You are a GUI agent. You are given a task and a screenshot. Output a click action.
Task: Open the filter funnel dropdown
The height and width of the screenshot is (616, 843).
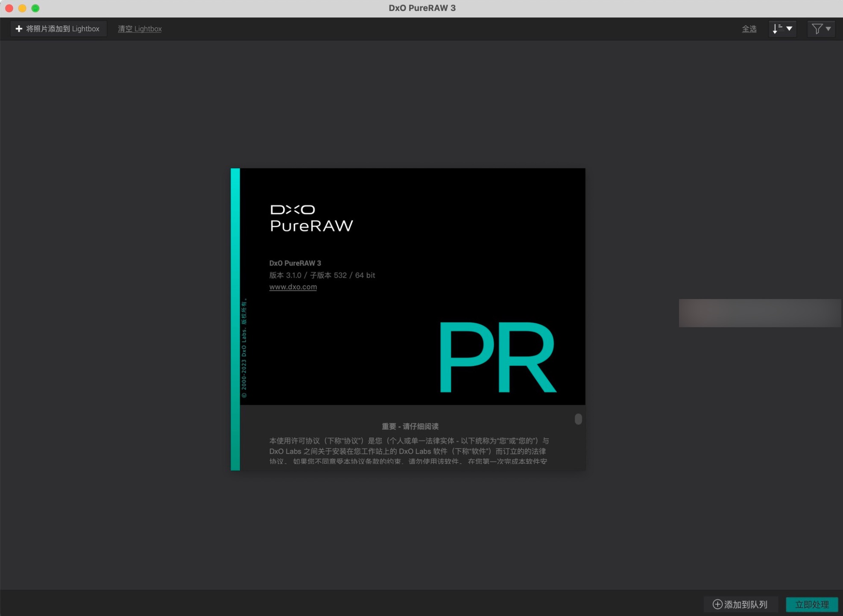coord(821,29)
